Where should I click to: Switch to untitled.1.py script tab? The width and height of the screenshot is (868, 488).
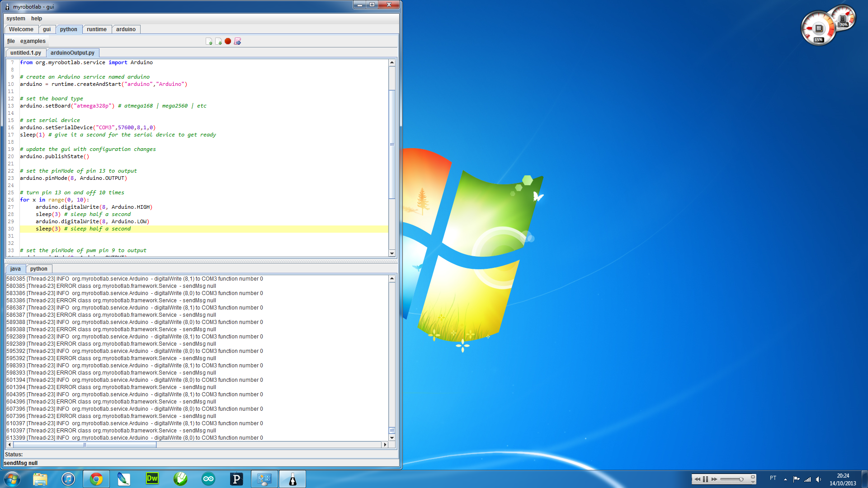click(x=26, y=53)
